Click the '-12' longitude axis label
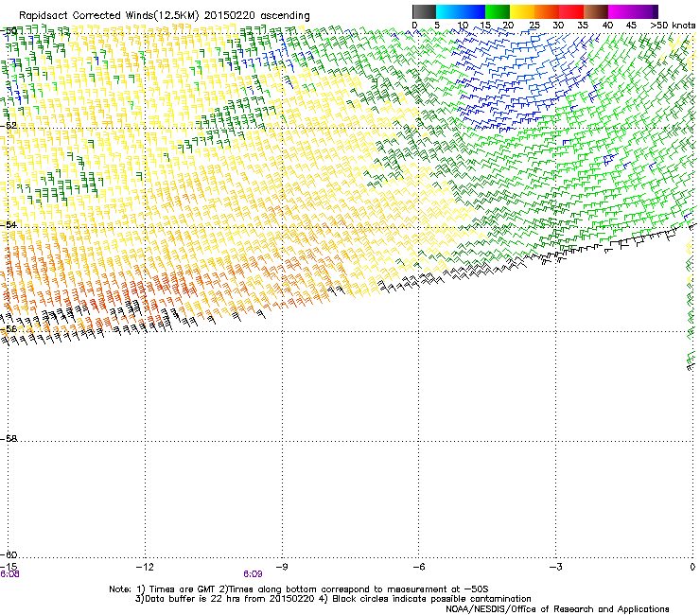 [145, 567]
